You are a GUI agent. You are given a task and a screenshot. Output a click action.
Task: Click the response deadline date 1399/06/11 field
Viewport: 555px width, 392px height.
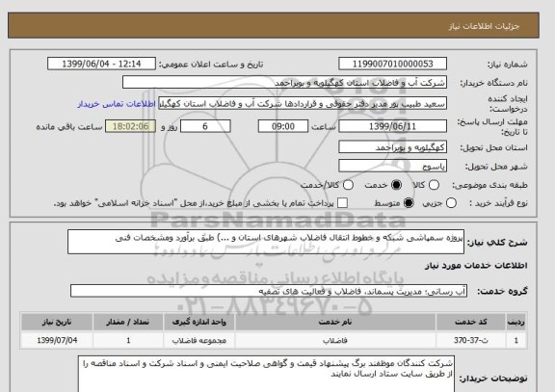(x=392, y=126)
